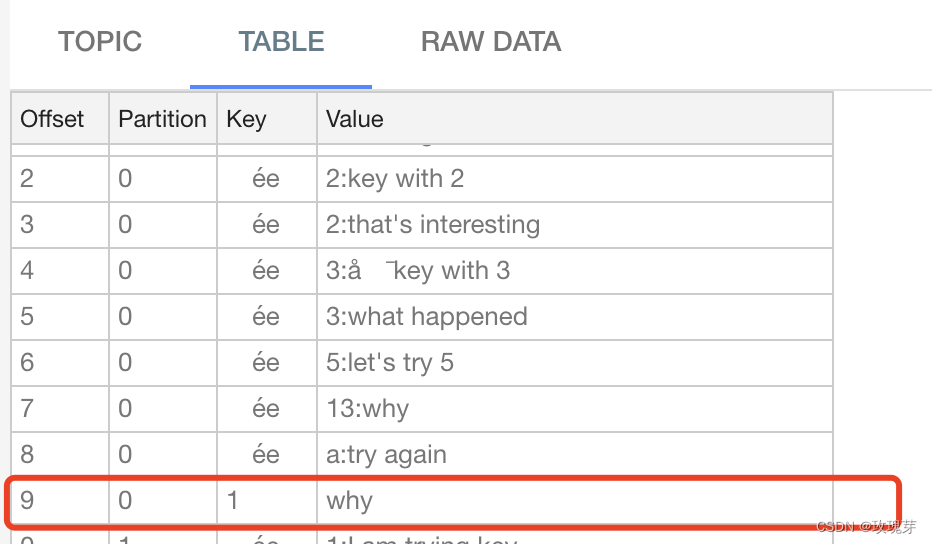
Task: Select the '3:what happened' value cell
Action: 427,317
